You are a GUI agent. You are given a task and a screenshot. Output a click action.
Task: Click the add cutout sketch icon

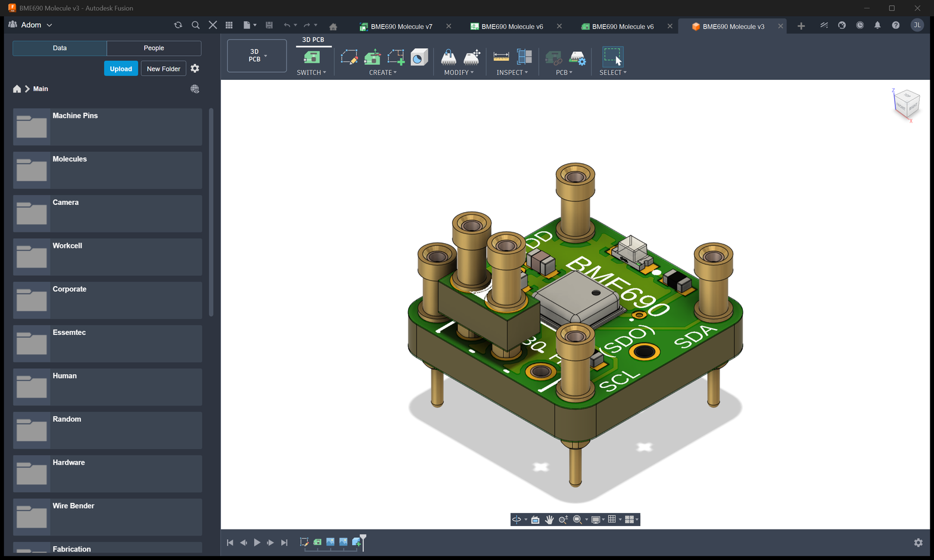396,57
